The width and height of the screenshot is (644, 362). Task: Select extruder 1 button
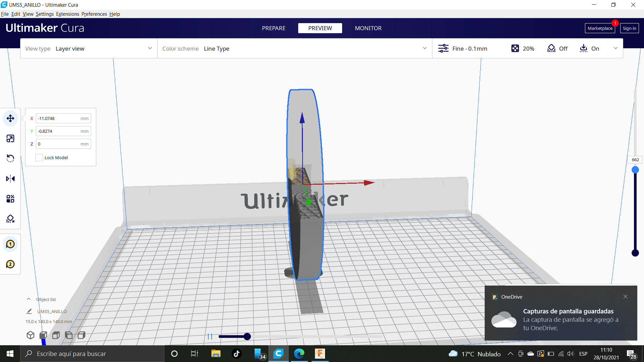(x=10, y=244)
